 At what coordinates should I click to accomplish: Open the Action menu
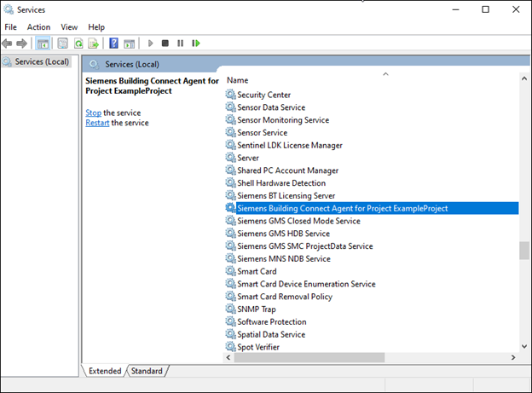tap(38, 27)
